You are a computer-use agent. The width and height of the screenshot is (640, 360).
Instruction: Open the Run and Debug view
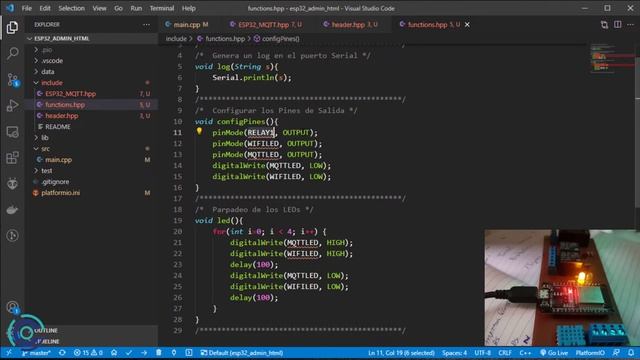click(12, 105)
